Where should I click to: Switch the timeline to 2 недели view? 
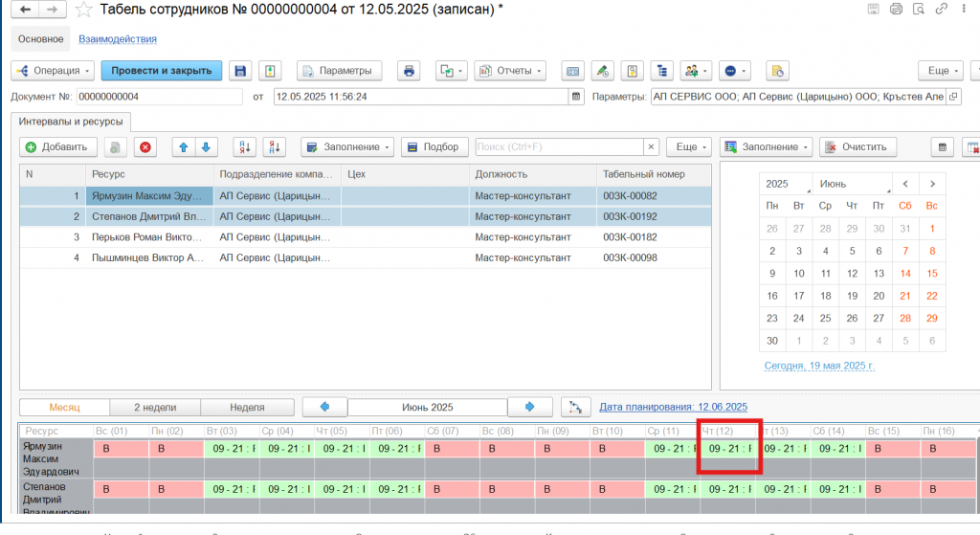154,407
